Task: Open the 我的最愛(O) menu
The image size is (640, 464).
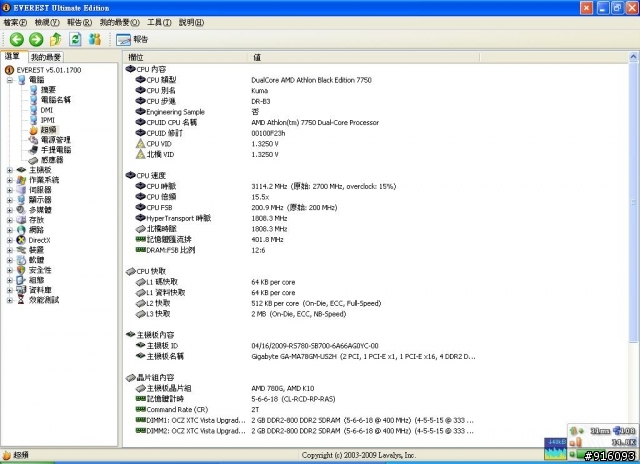Action: point(120,22)
